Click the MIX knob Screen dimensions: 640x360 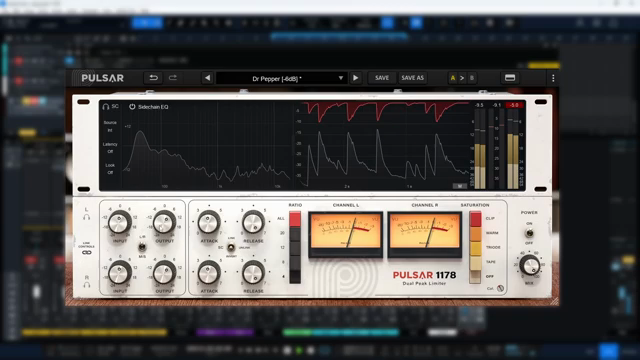point(529,266)
